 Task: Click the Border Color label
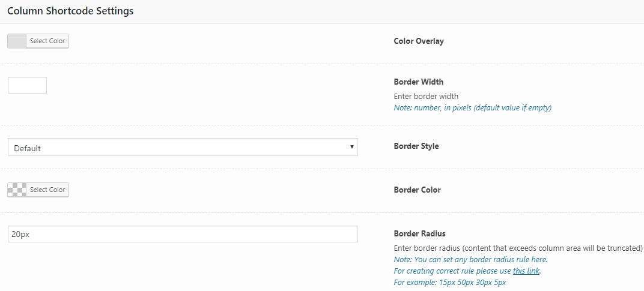coord(418,190)
